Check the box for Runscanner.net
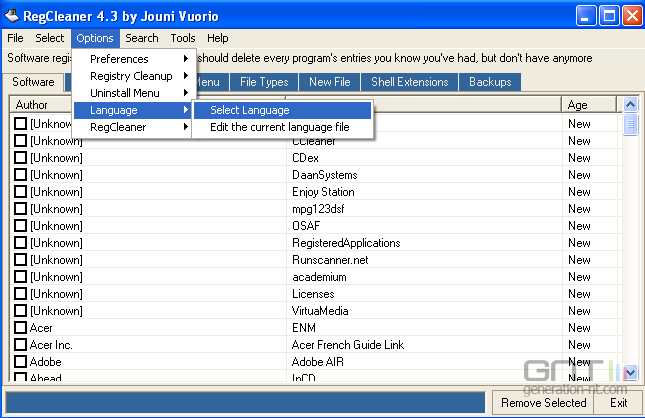 (20, 260)
